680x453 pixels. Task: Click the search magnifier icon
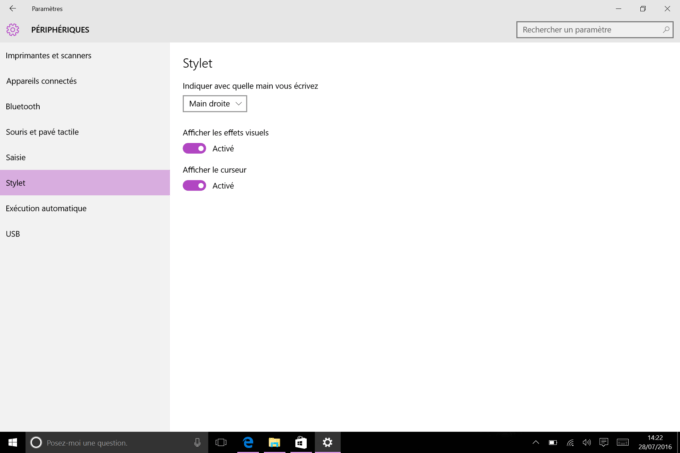tap(666, 29)
